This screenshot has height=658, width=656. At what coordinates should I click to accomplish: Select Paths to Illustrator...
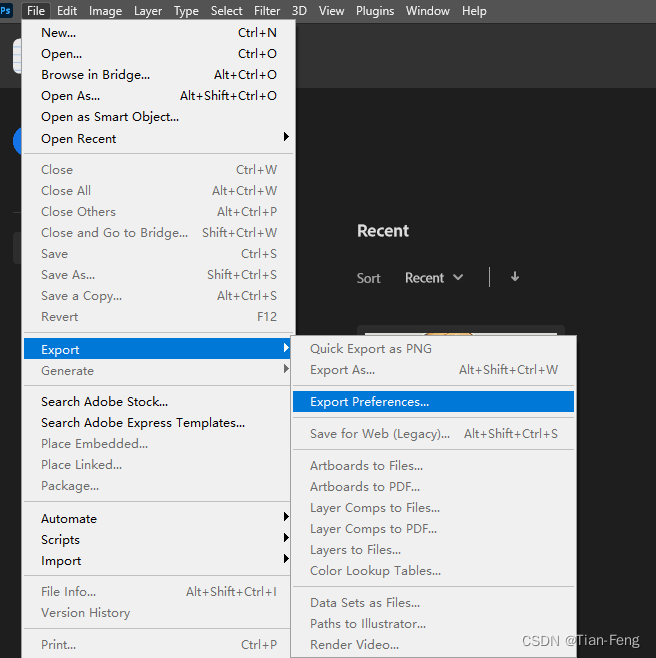pyautogui.click(x=434, y=624)
